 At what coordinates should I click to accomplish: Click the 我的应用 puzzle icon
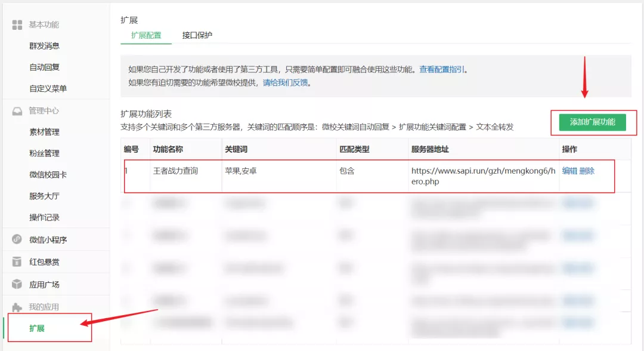(x=17, y=307)
